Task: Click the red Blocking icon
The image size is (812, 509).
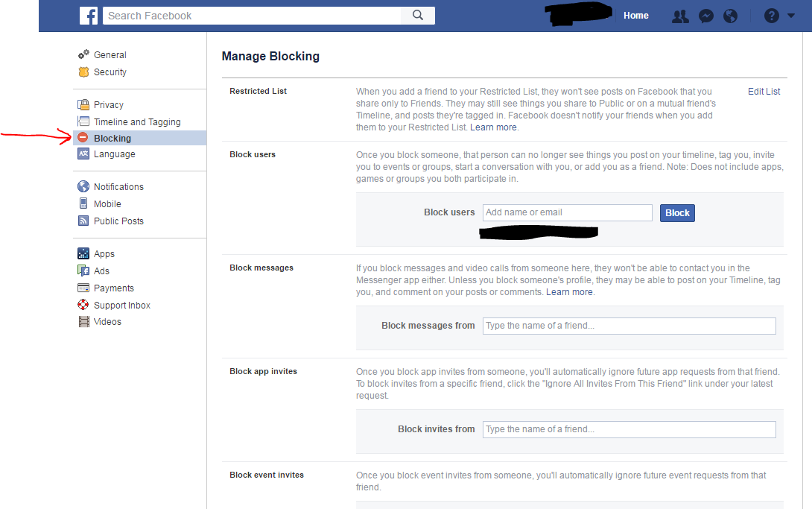Action: (x=83, y=138)
